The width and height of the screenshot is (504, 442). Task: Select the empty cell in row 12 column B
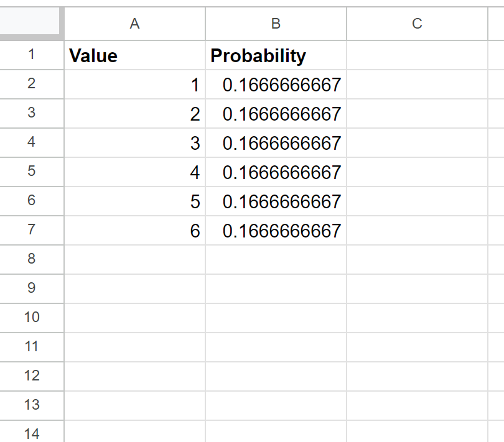276,375
